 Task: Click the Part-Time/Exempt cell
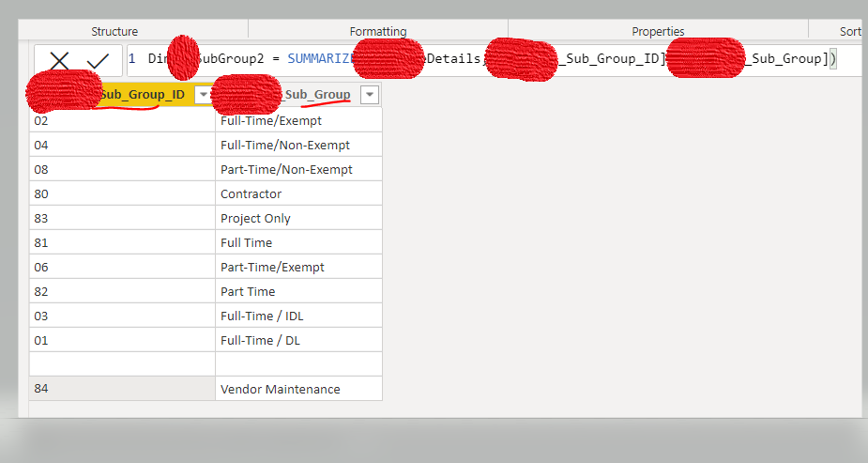pyautogui.click(x=299, y=267)
